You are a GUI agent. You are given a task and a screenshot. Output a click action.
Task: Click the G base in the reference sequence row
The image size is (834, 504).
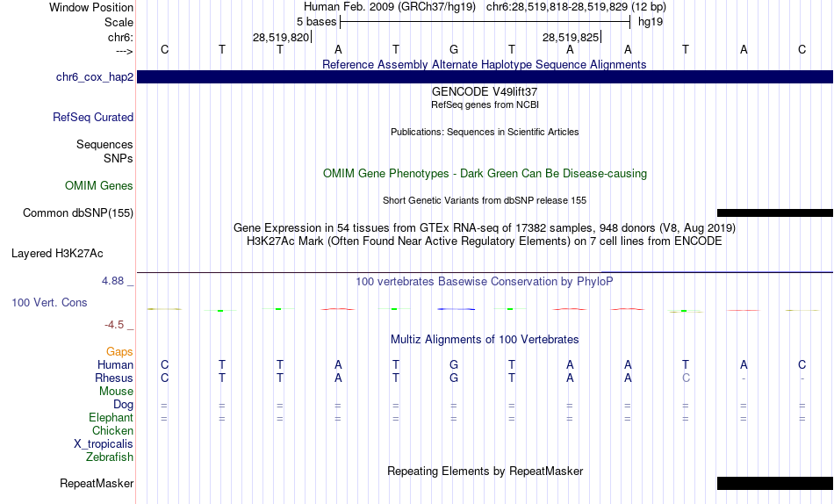coord(454,49)
